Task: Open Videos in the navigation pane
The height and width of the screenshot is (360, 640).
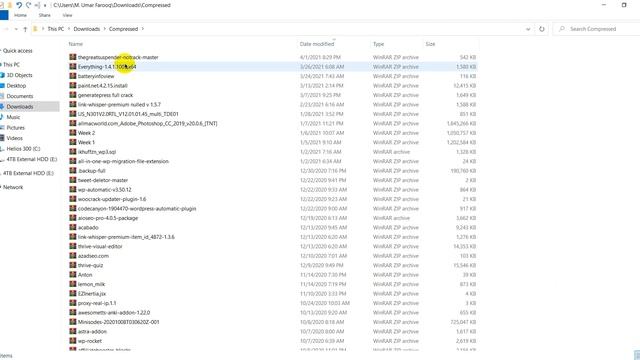Action: [14, 138]
